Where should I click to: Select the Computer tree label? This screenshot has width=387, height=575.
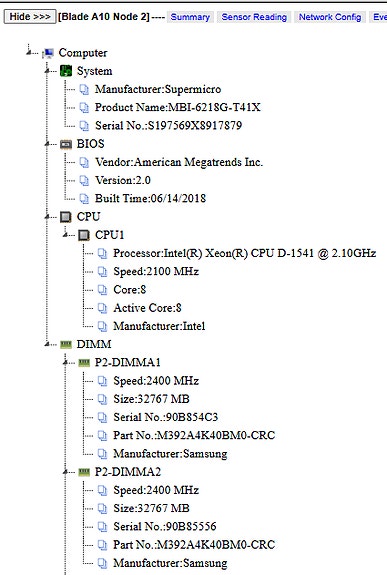click(x=83, y=53)
